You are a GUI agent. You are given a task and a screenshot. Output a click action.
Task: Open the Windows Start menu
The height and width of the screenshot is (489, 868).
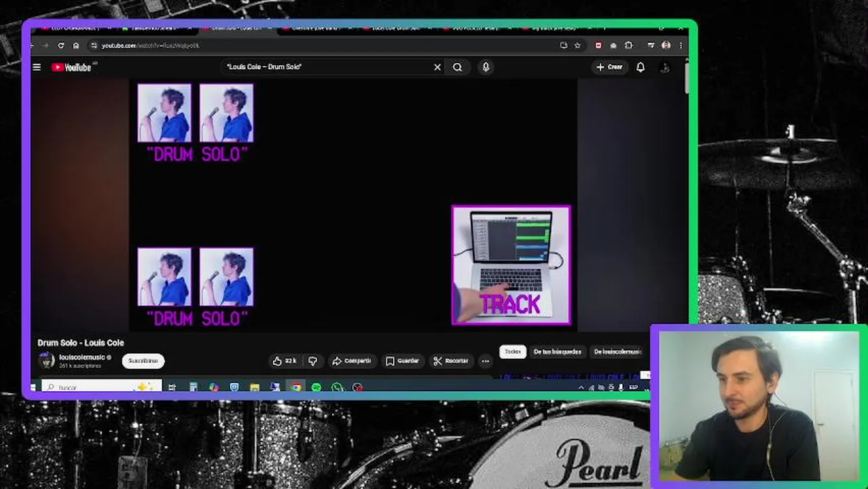33,388
